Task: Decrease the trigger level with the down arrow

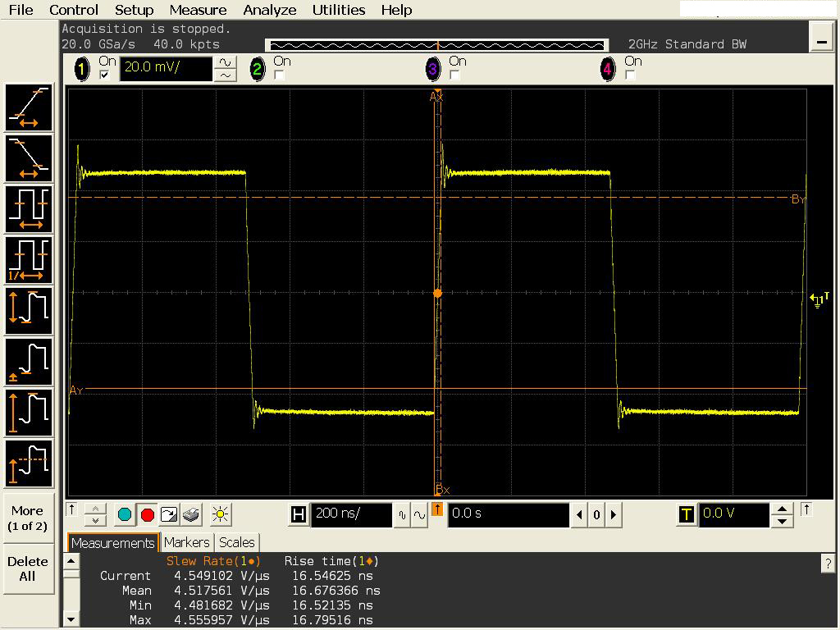Action: click(782, 521)
